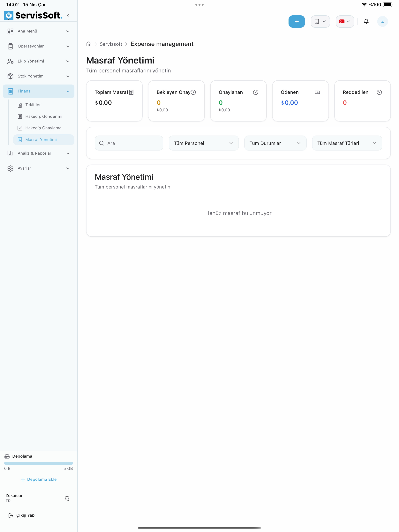399x532 pixels.
Task: Click the Finans receipt icon
Action: tap(10, 91)
